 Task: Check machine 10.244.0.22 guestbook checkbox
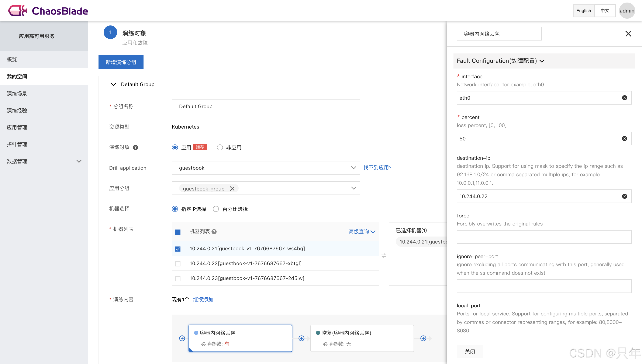tap(178, 264)
